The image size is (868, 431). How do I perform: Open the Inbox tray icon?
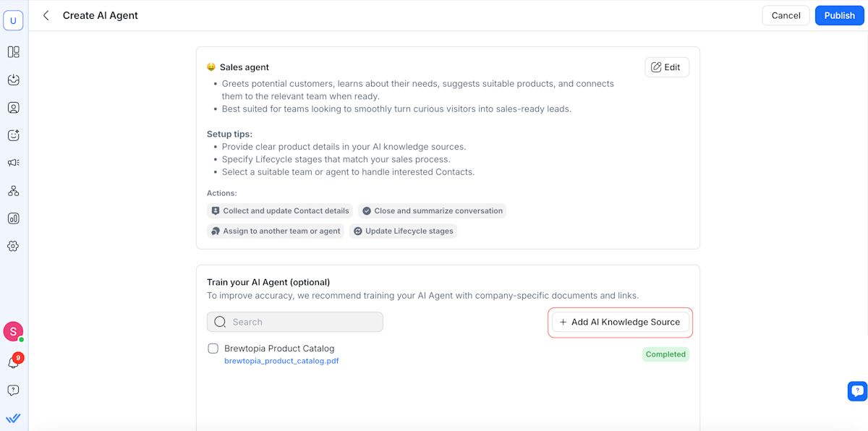[12, 80]
